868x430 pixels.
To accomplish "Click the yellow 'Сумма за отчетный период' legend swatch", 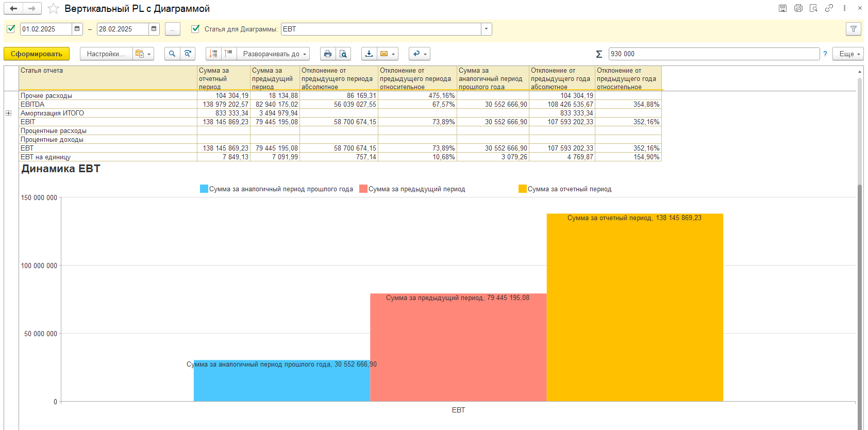I will click(x=522, y=189).
